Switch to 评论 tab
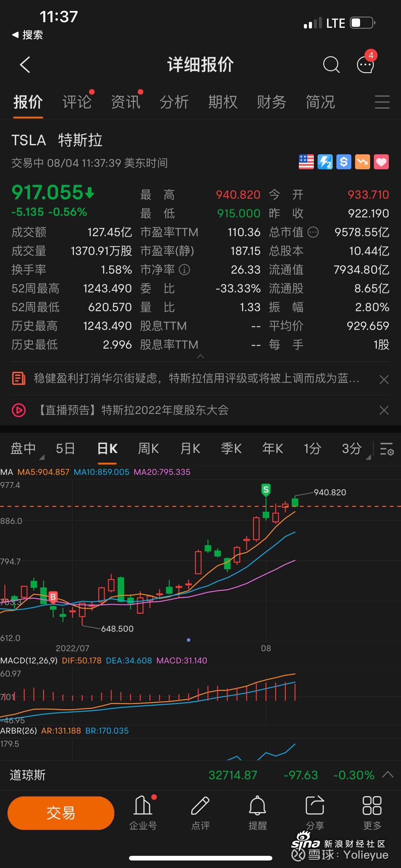This screenshot has width=401, height=868. [x=77, y=102]
